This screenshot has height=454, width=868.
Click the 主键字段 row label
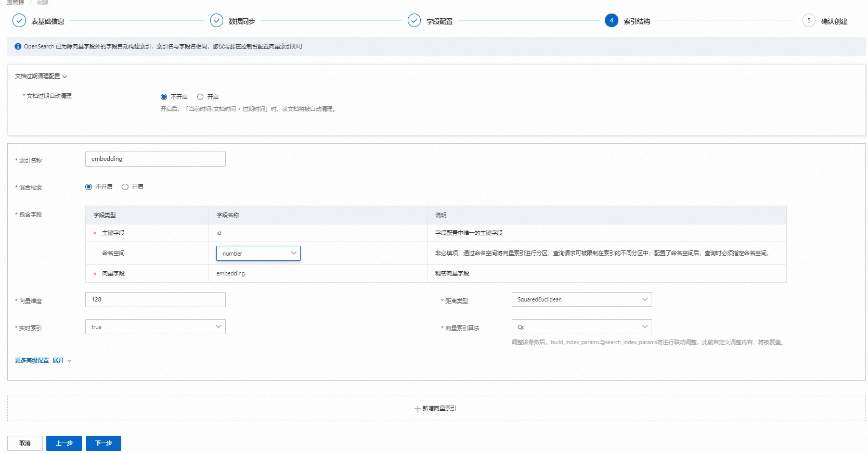pos(113,233)
